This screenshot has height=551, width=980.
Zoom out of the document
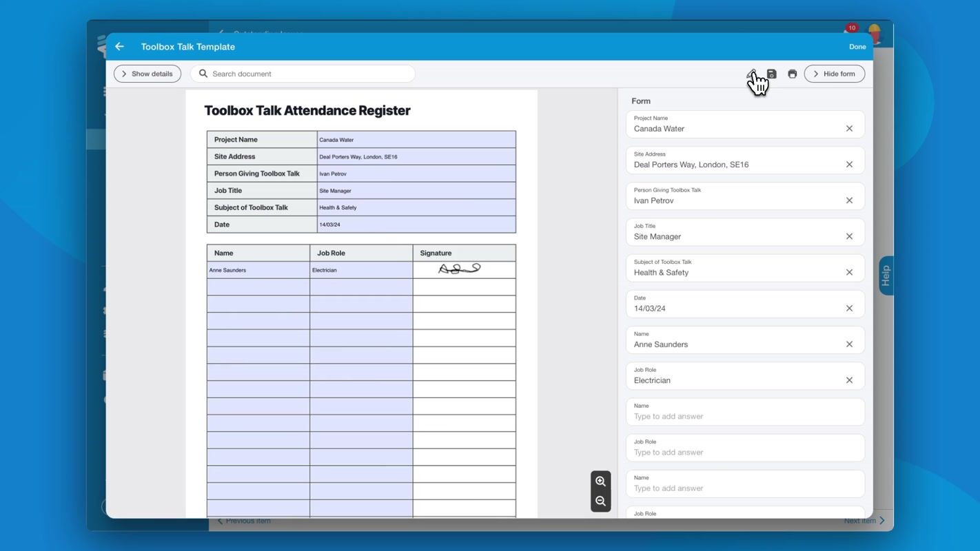click(x=600, y=501)
